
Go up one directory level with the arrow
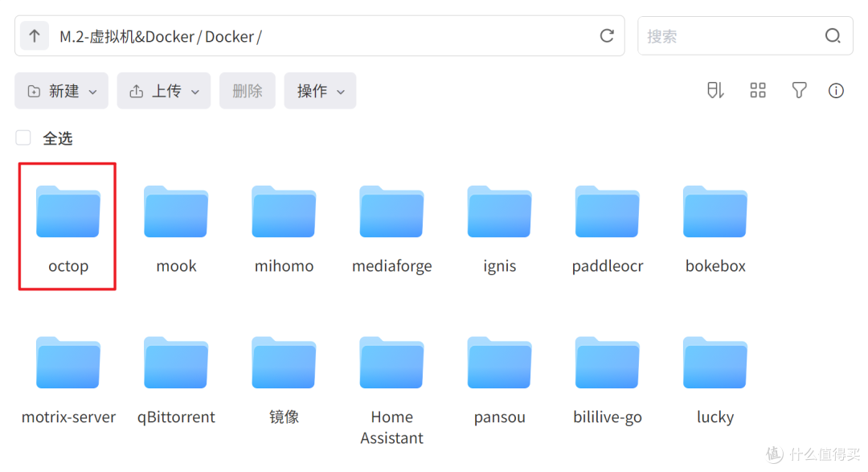click(35, 36)
